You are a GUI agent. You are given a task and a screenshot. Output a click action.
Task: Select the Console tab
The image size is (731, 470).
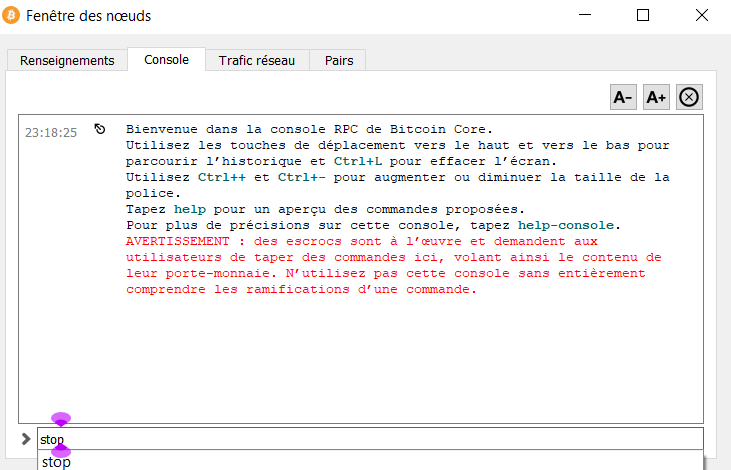pos(166,60)
